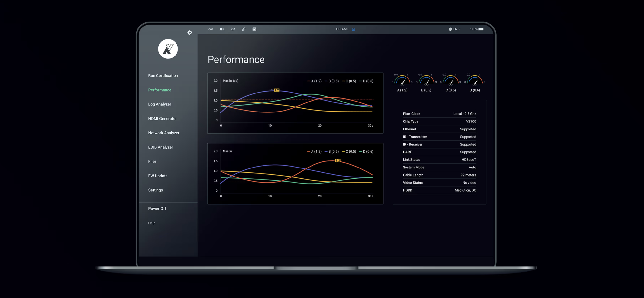Open Run Certification menu item
644x298 pixels.
[163, 75]
